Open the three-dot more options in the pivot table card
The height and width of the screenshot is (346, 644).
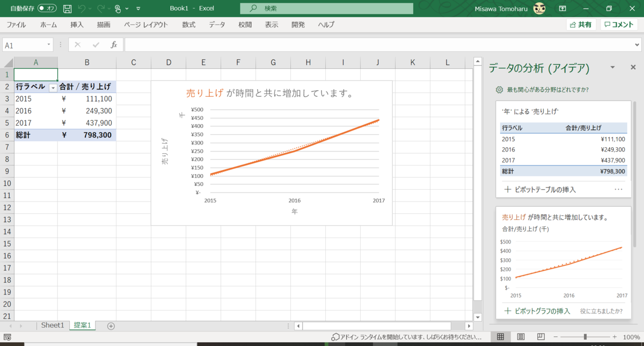click(x=618, y=190)
